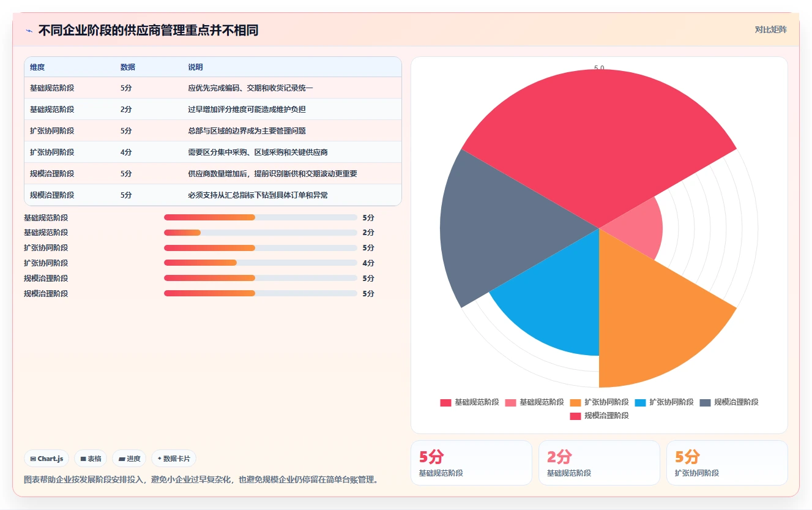This screenshot has height=510, width=812.
Task: Click the 扩张协同阶段 progress bar showing 5分
Action: pos(261,248)
